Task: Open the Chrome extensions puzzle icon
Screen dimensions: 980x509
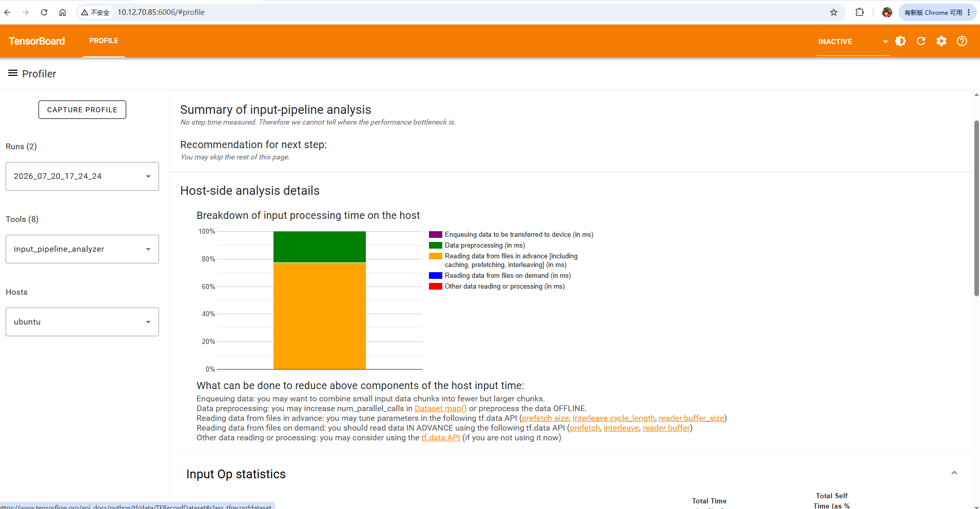Action: [x=860, y=12]
